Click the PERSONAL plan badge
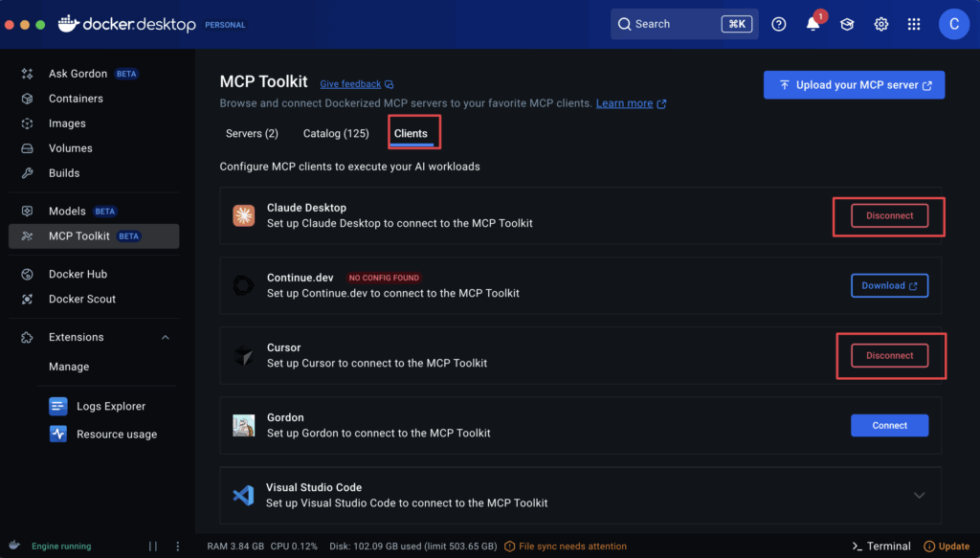 point(225,25)
